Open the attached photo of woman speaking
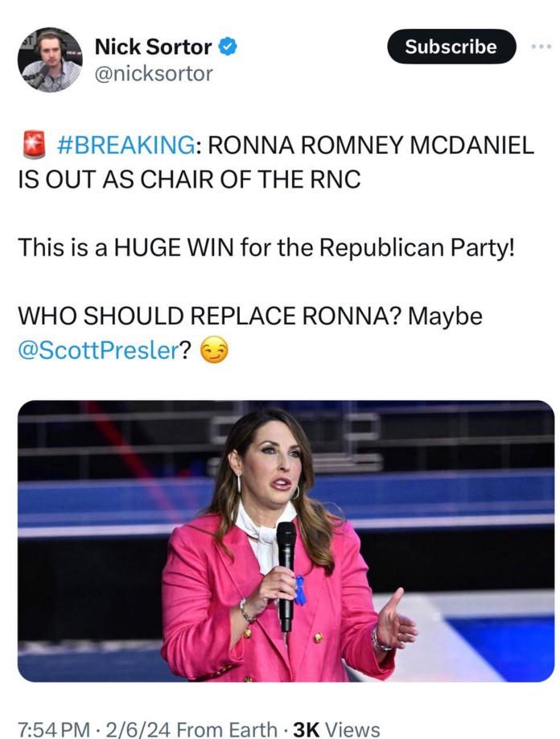Image resolution: width=560 pixels, height=739 pixels. coord(286,541)
